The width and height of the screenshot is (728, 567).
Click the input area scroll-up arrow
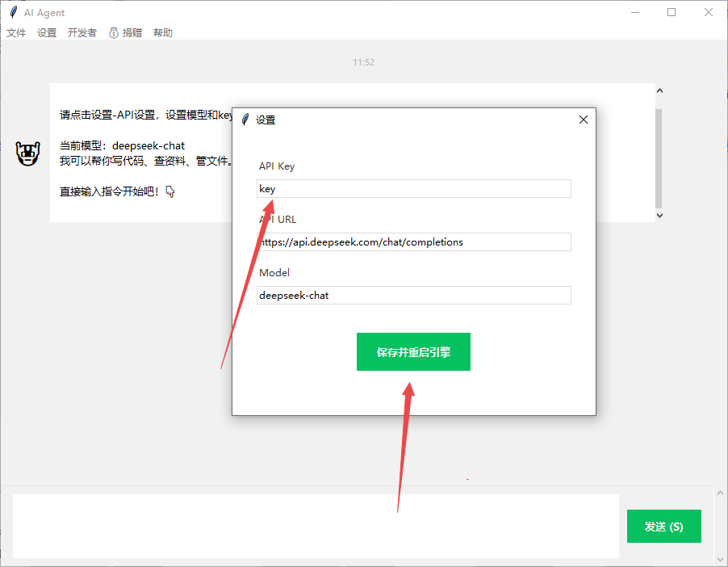point(720,493)
